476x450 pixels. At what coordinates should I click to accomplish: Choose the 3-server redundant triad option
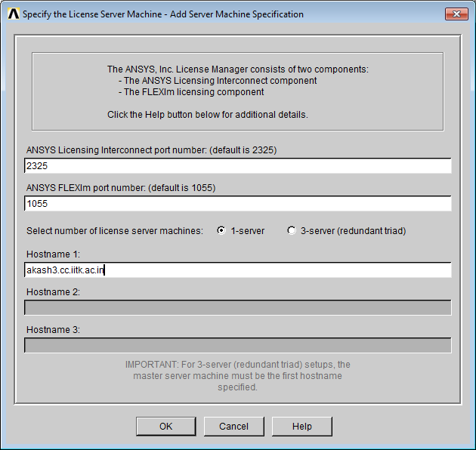point(292,231)
